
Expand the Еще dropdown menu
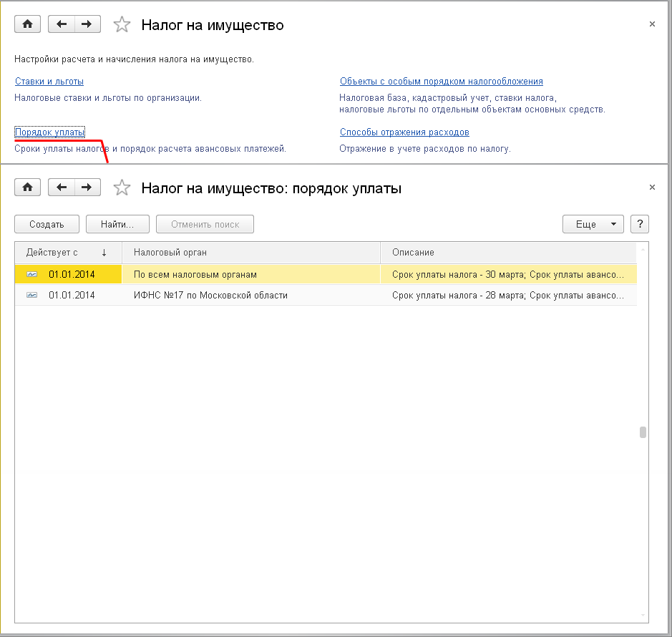tap(593, 224)
